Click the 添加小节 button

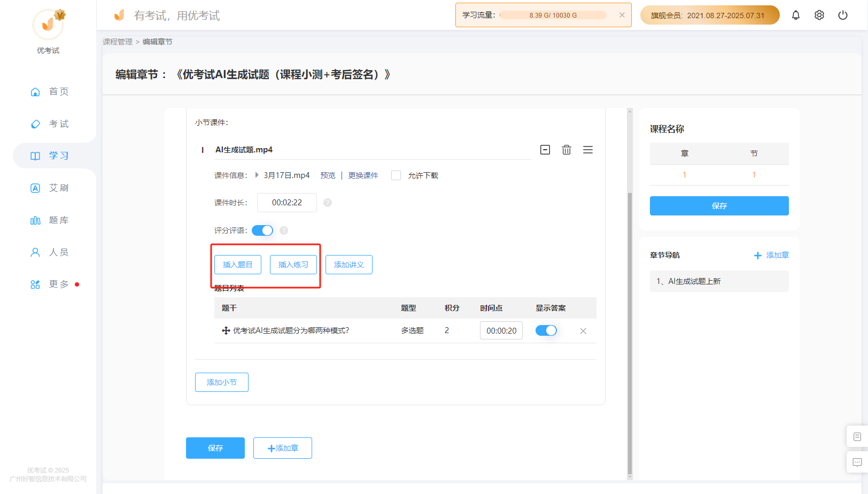tap(222, 382)
